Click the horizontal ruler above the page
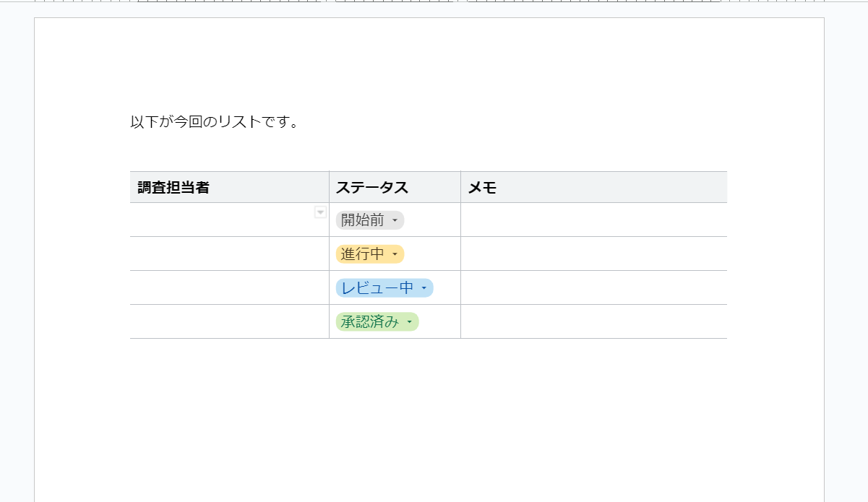This screenshot has height=502, width=868. tap(434, 2)
